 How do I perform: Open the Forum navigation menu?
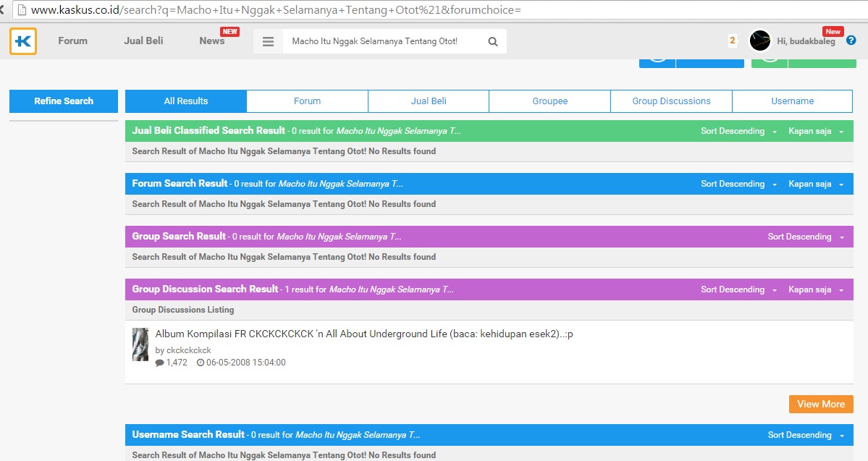72,41
